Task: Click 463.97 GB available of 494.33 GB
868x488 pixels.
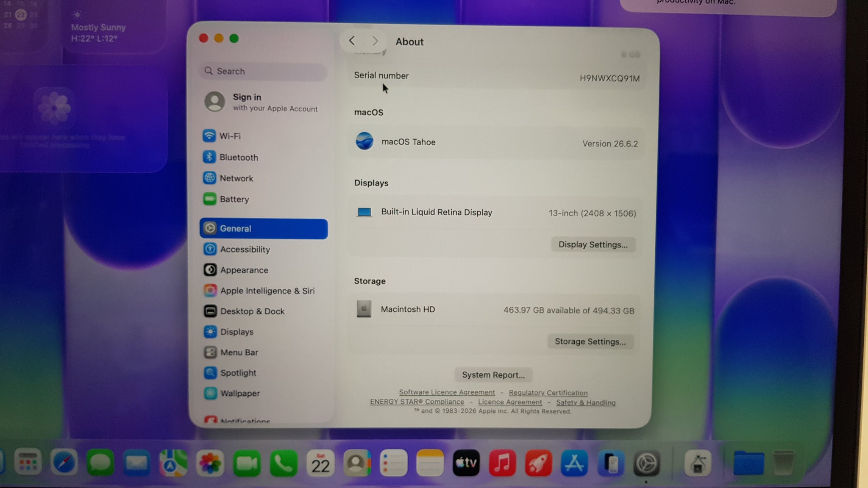Action: point(569,311)
